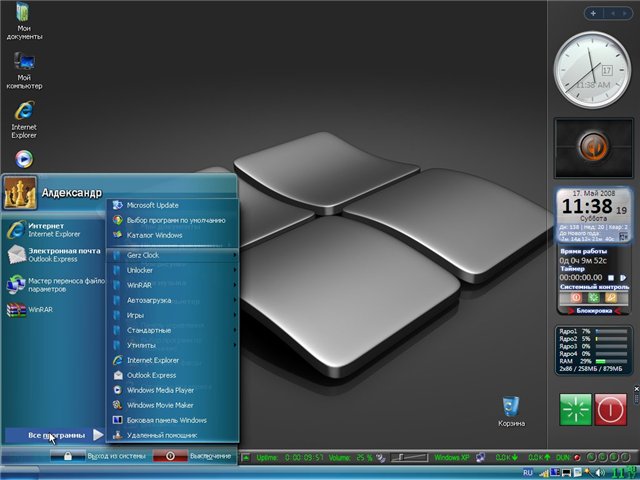This screenshot has width=640, height=480.
Task: Click the audio icon next to Volume 25%
Action: (x=380, y=458)
